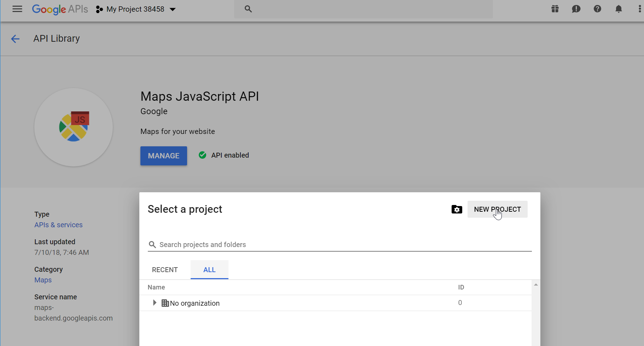Switch to the ALL tab

coord(209,270)
